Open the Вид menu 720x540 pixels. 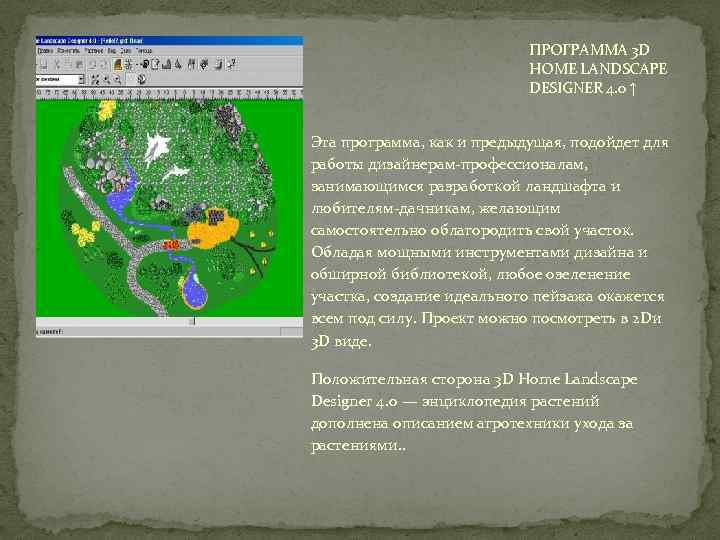[x=112, y=51]
